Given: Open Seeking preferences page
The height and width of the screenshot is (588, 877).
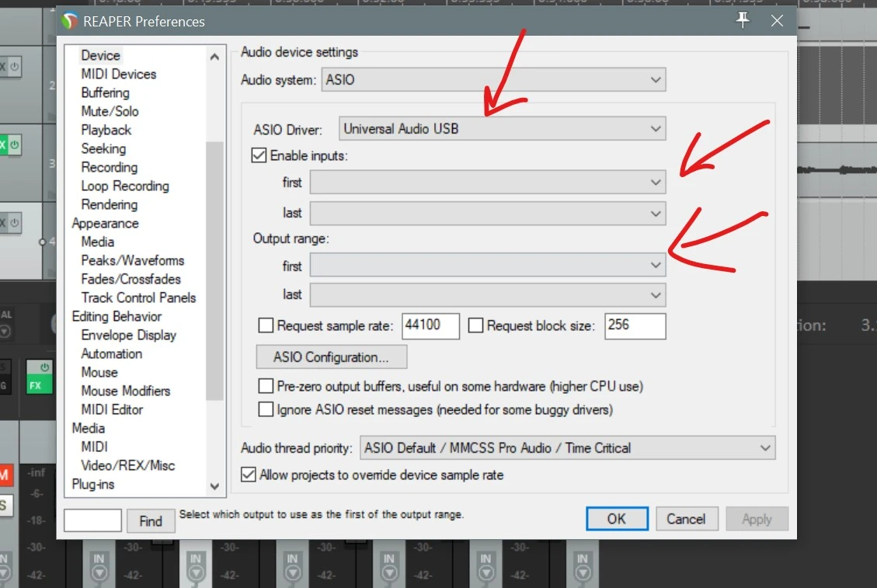Looking at the screenshot, I should pyautogui.click(x=103, y=148).
